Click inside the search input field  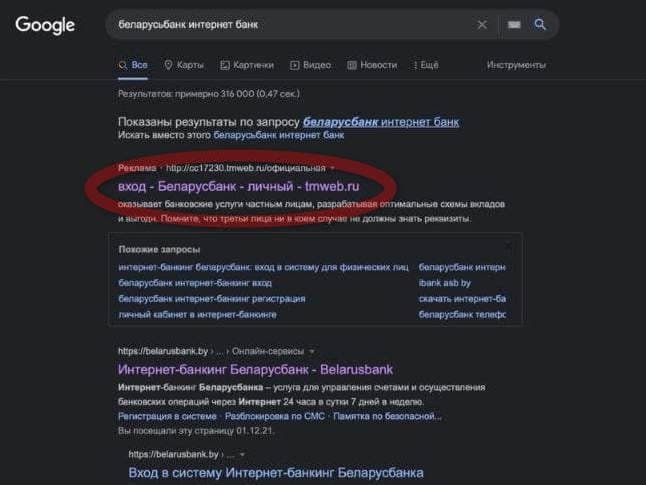coord(290,25)
